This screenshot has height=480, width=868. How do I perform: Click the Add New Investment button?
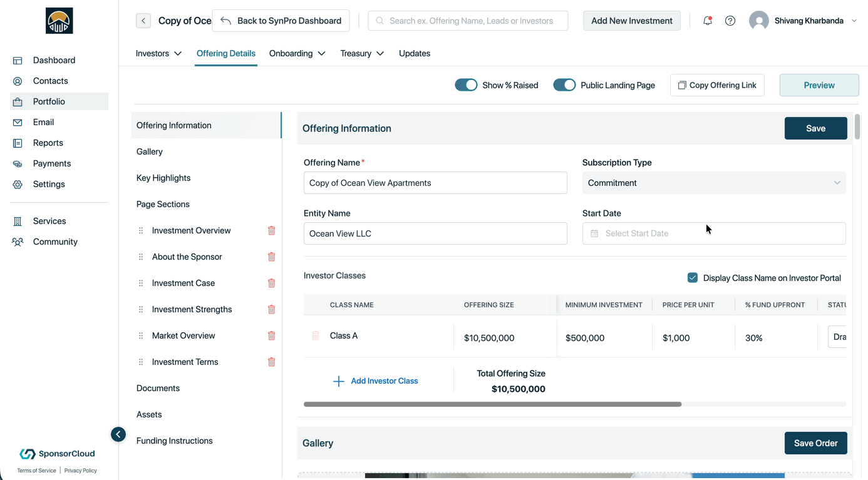pos(632,21)
